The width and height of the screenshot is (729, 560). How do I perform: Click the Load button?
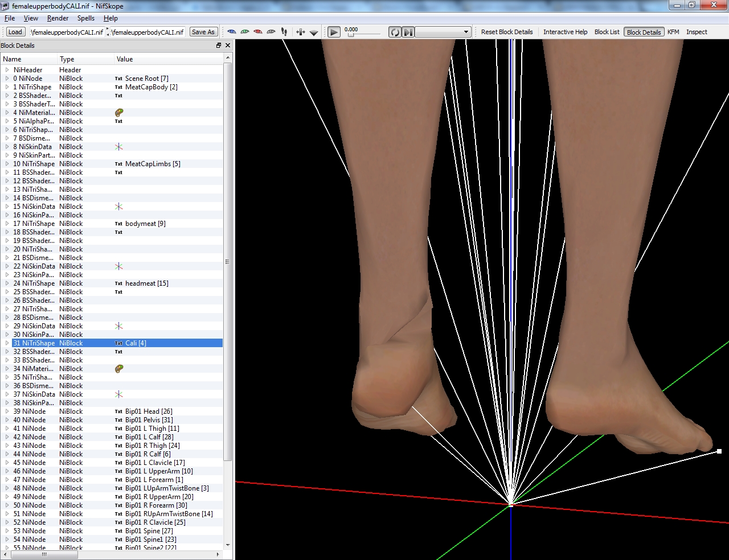[x=15, y=32]
